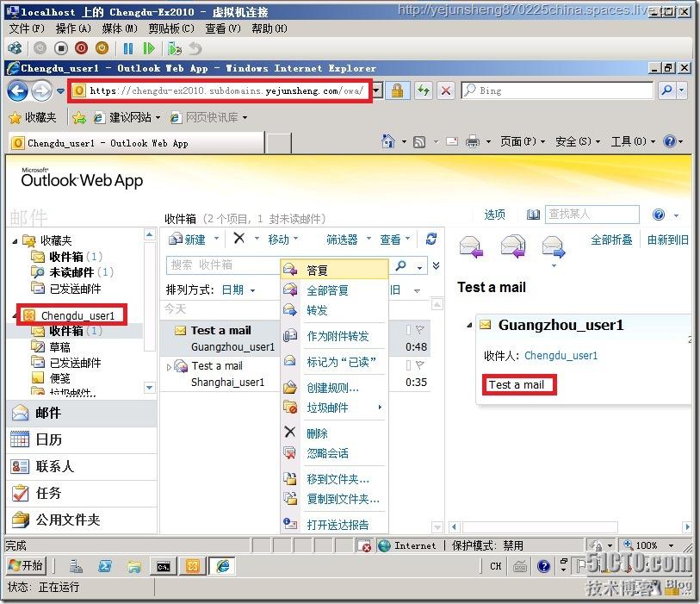Click the OWA address book icon
This screenshot has width=700, height=604.
(x=533, y=215)
